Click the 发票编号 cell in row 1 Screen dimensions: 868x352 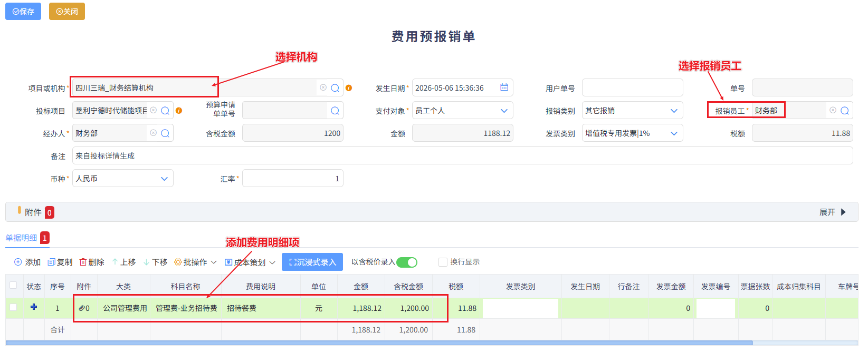716,308
